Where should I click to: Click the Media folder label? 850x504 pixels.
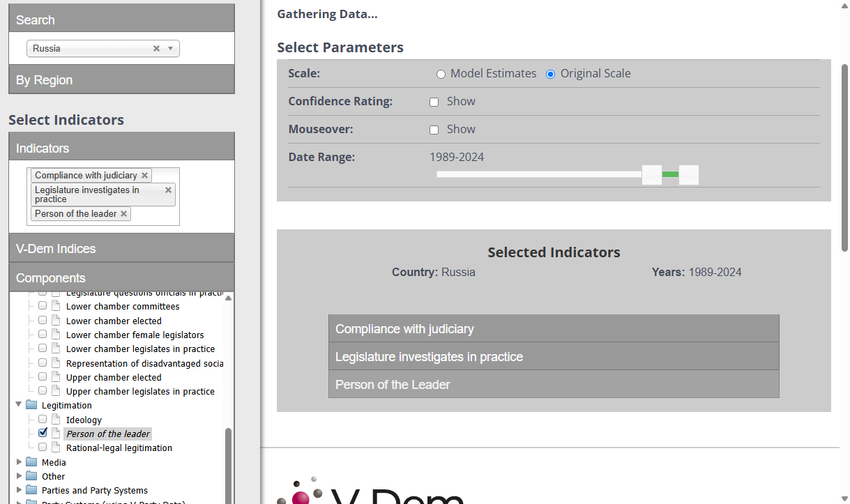point(54,462)
